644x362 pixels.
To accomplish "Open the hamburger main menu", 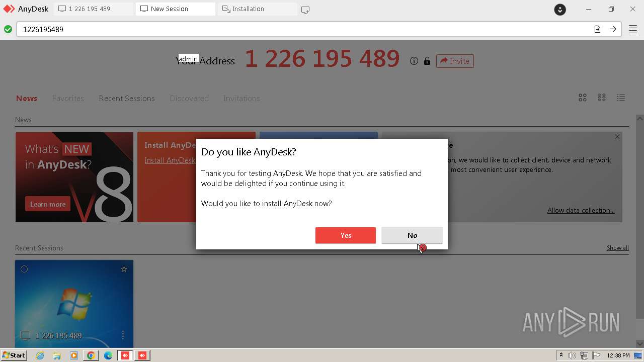I will [x=633, y=29].
